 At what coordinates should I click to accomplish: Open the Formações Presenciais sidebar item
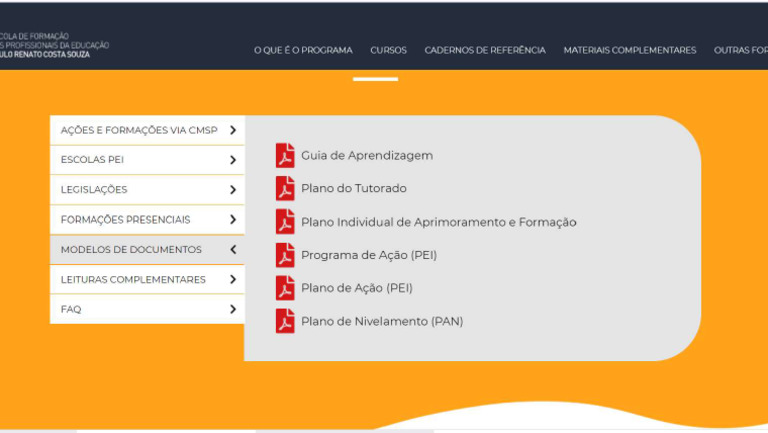click(147, 219)
